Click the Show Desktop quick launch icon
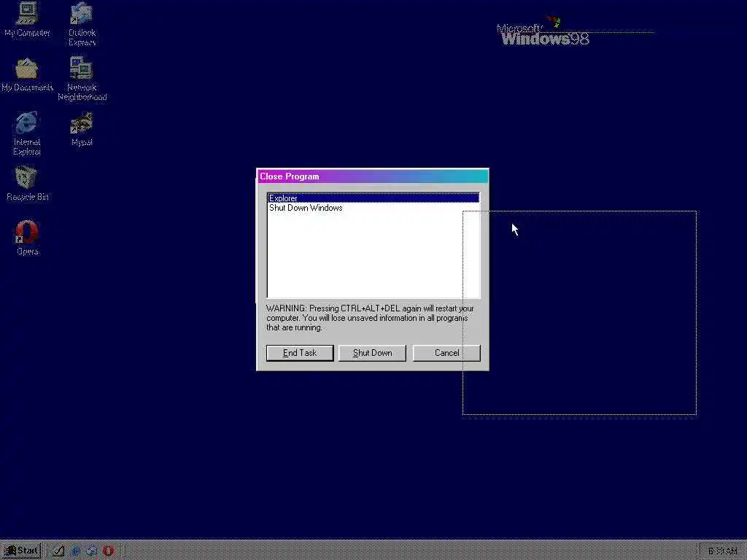Image resolution: width=747 pixels, height=560 pixels. coord(58,551)
